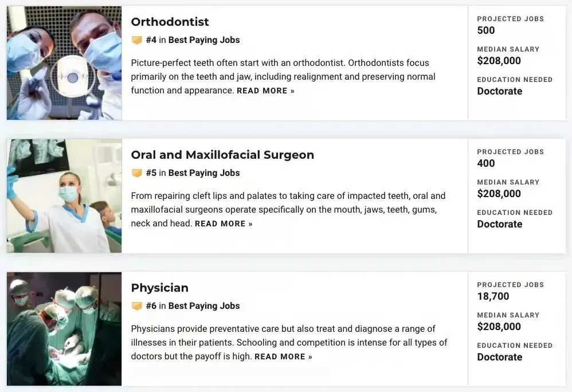Click the ranking badge icon beside #4

click(136, 40)
